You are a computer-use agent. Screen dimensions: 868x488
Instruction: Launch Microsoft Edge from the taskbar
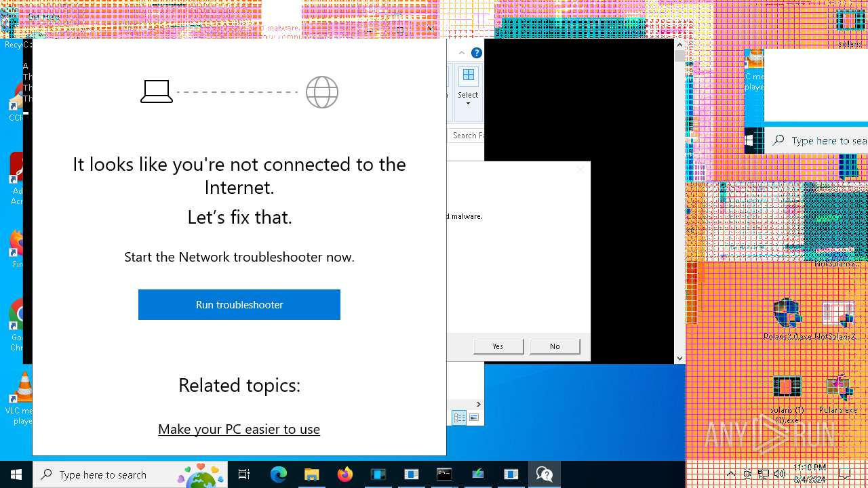point(279,474)
